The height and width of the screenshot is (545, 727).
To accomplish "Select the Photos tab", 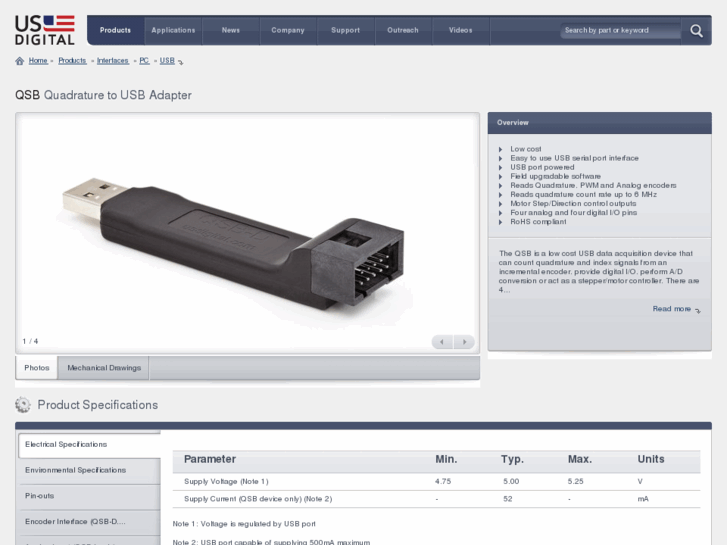I will tap(37, 368).
